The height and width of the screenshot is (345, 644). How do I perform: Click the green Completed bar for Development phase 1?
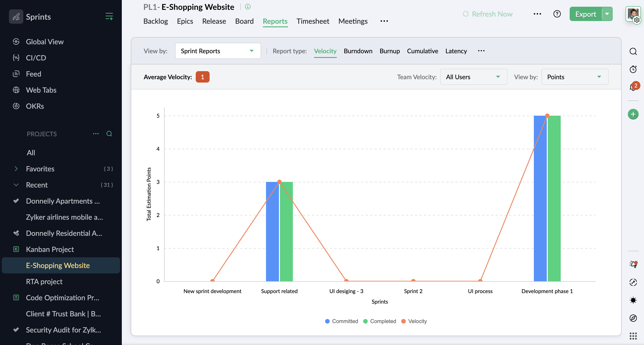(554, 200)
